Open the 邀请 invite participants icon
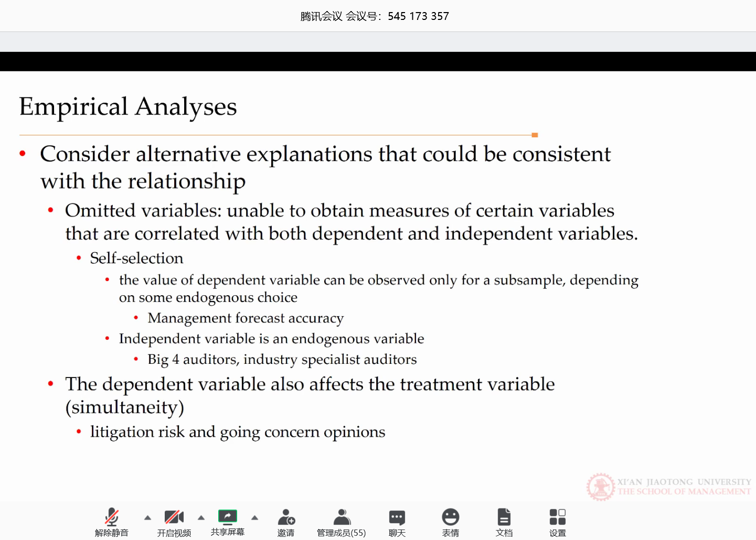The height and width of the screenshot is (540, 756). click(286, 517)
